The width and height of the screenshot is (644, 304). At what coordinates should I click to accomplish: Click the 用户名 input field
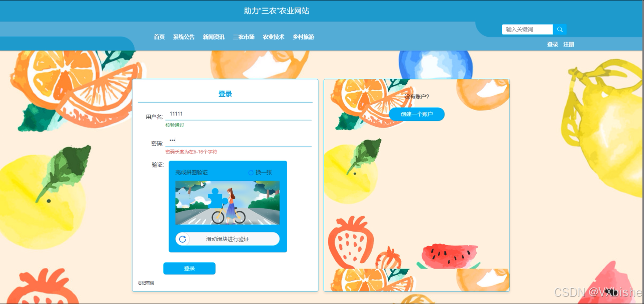tap(238, 115)
